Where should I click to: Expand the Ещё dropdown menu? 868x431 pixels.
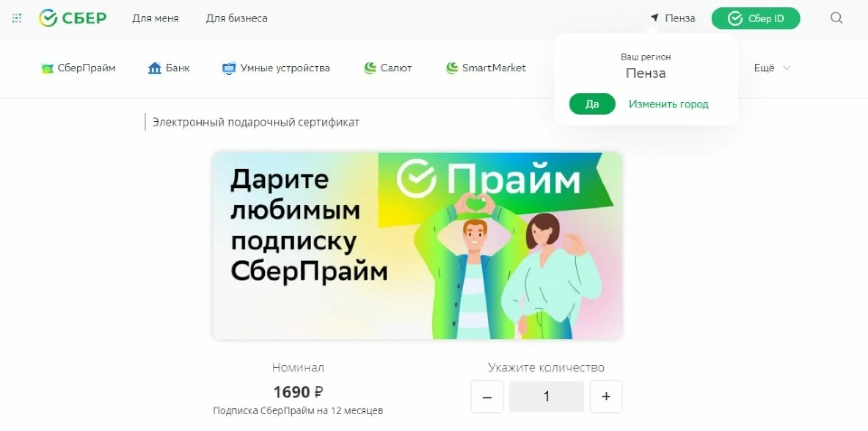pos(772,68)
